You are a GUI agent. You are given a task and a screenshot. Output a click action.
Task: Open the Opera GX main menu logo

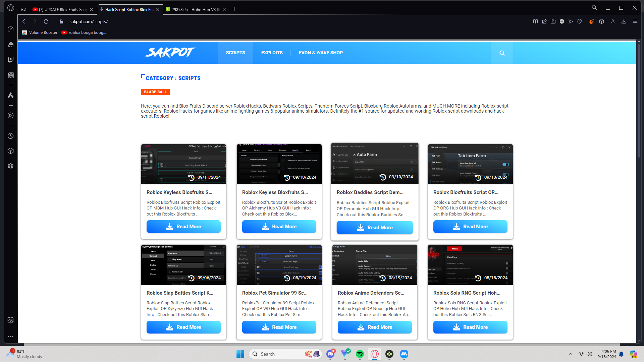(11, 8)
